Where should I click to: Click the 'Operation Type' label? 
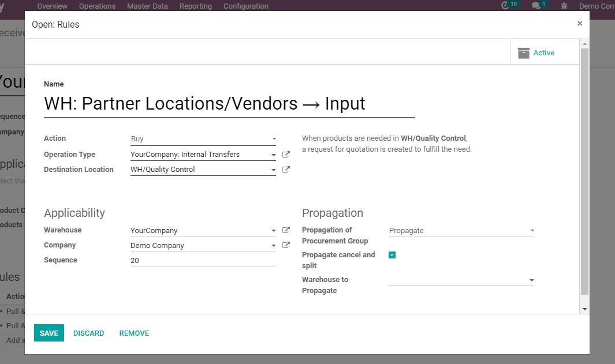pyautogui.click(x=69, y=155)
